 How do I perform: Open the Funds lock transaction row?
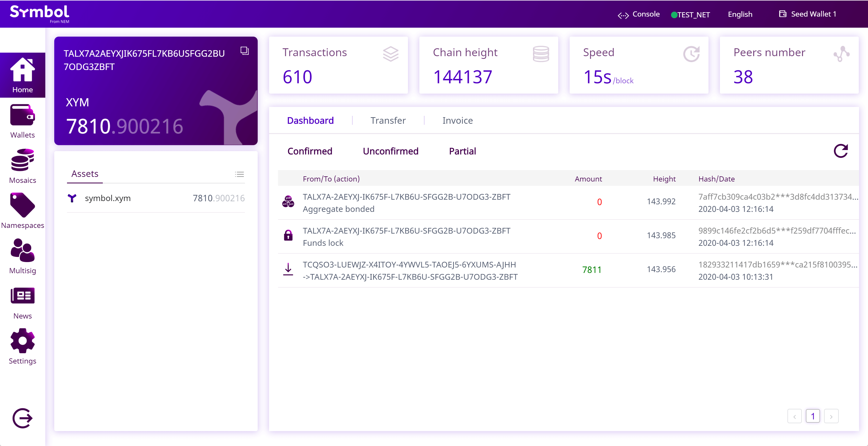(568, 237)
